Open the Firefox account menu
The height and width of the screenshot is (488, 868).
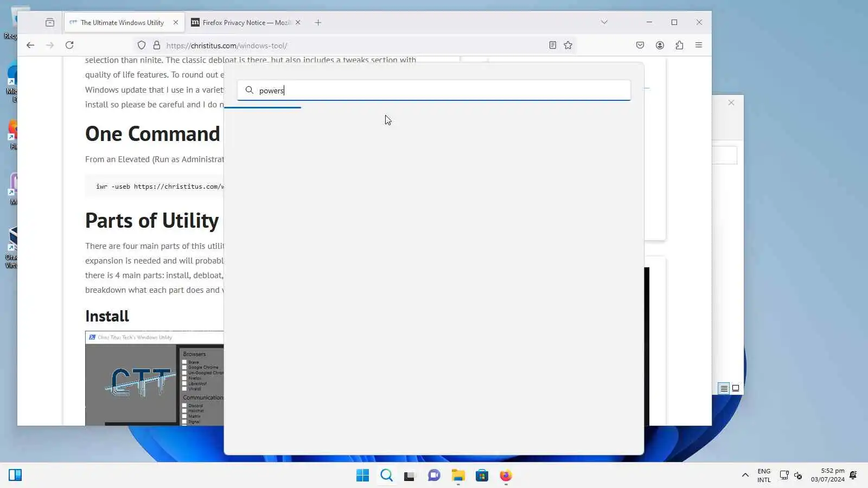click(660, 46)
